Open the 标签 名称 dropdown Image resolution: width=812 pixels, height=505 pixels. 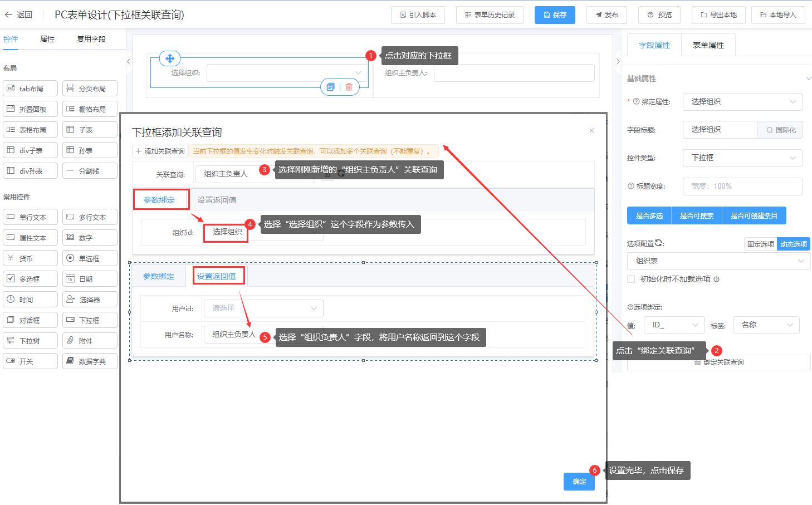766,325
